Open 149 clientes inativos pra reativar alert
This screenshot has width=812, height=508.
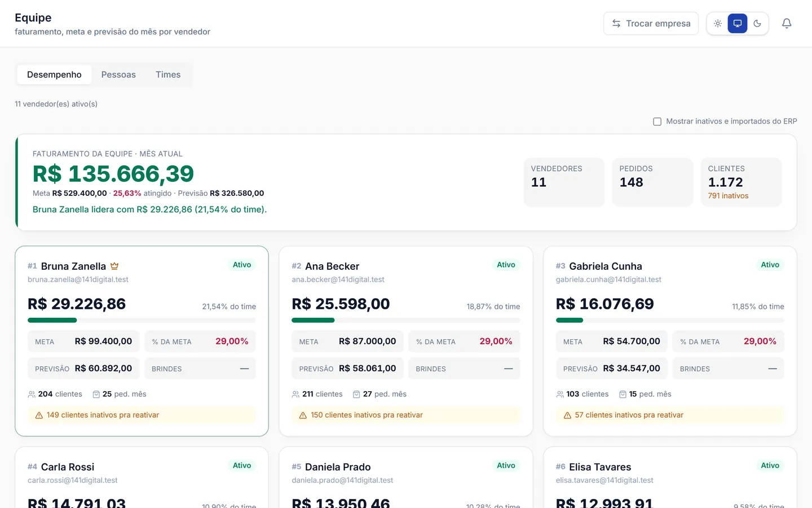142,415
